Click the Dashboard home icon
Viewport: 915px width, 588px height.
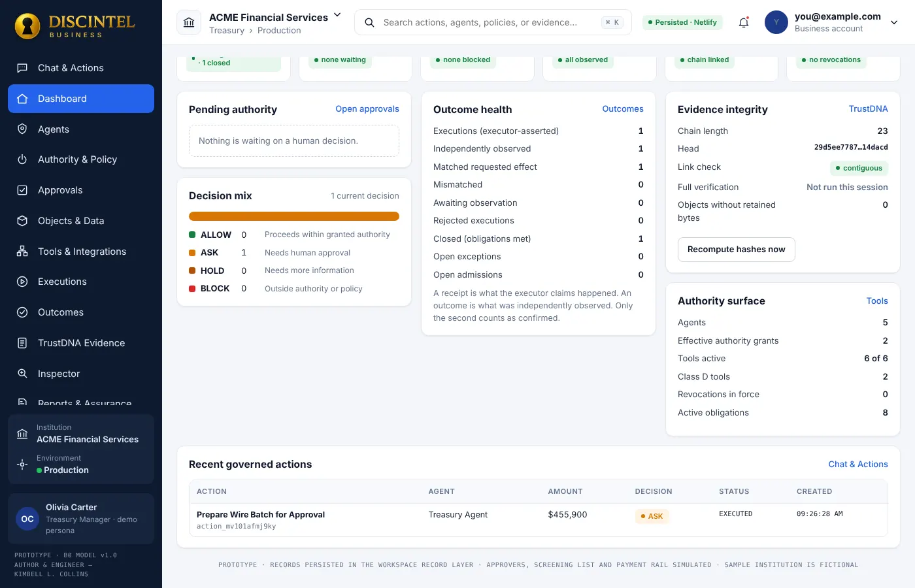click(22, 99)
